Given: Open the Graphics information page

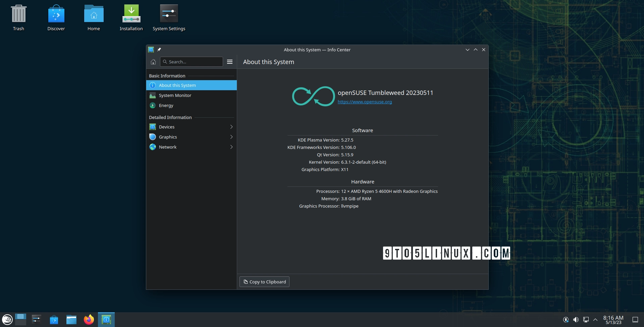Looking at the screenshot, I should (x=168, y=137).
